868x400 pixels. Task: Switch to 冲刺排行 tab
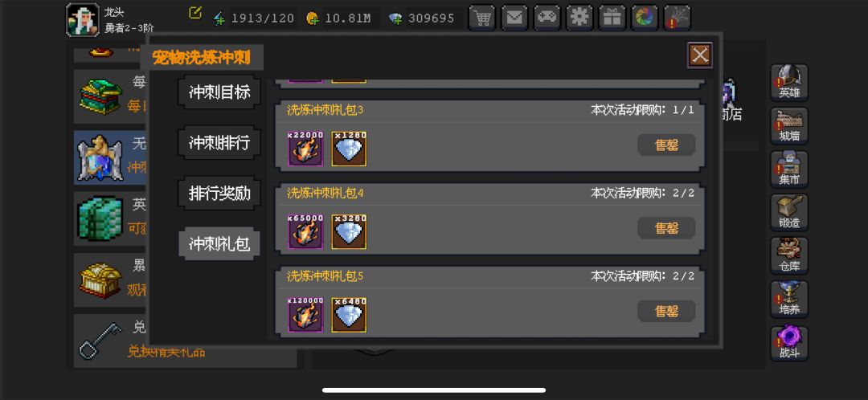[x=219, y=143]
